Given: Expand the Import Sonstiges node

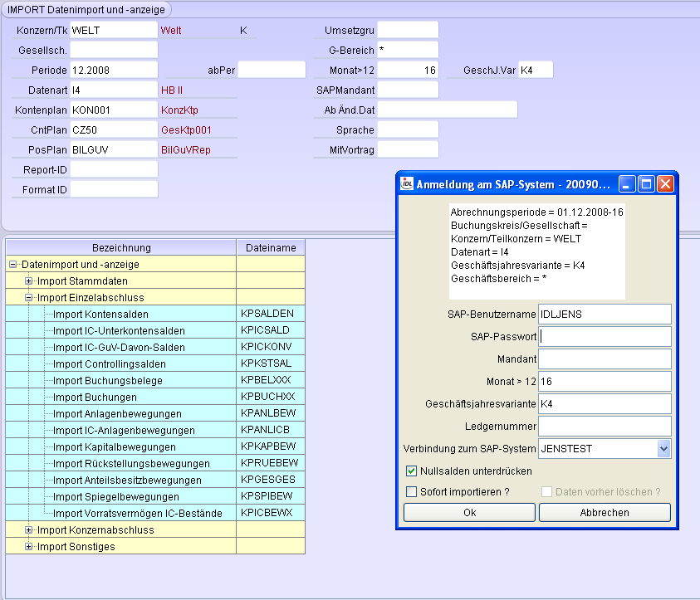Looking at the screenshot, I should tap(28, 546).
